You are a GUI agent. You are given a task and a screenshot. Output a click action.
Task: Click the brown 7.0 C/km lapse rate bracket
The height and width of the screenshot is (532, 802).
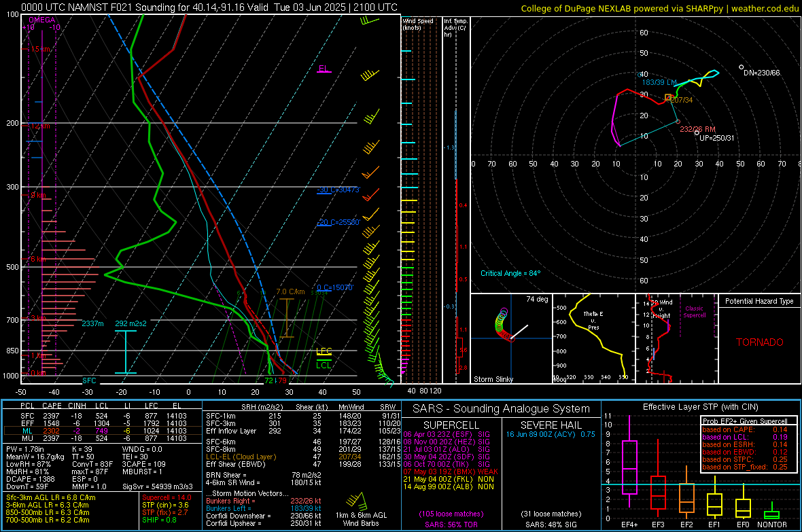[x=286, y=318]
